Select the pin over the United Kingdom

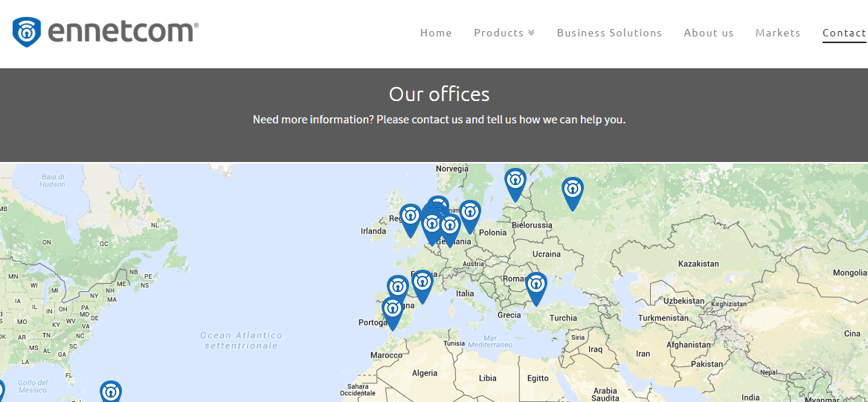point(410,221)
